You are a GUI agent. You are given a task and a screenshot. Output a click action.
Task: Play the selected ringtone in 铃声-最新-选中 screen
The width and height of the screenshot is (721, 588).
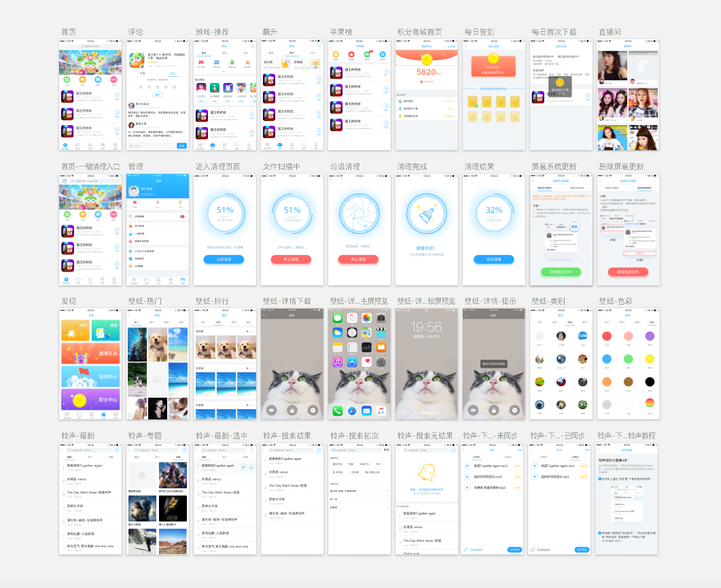244,467
